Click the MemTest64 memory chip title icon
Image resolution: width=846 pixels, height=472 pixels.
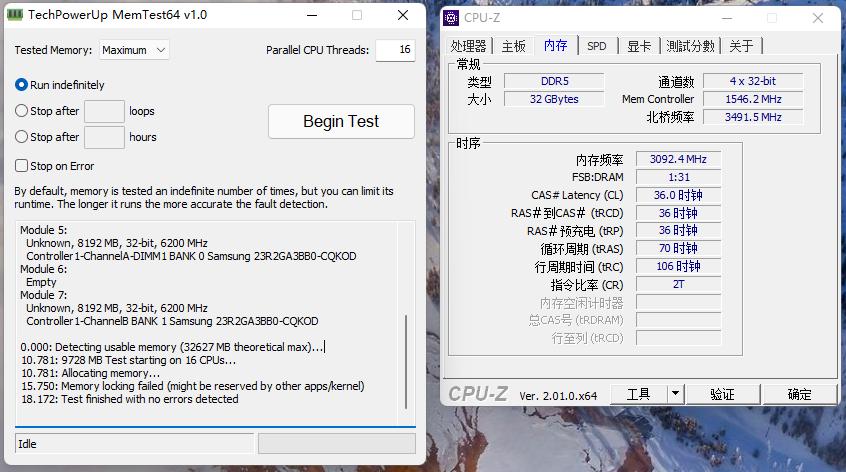coord(15,15)
